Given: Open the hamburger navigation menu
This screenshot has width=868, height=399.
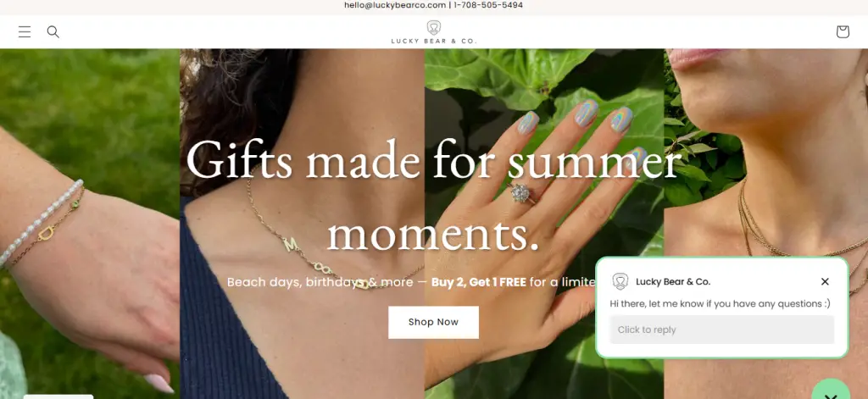Looking at the screenshot, I should [25, 31].
